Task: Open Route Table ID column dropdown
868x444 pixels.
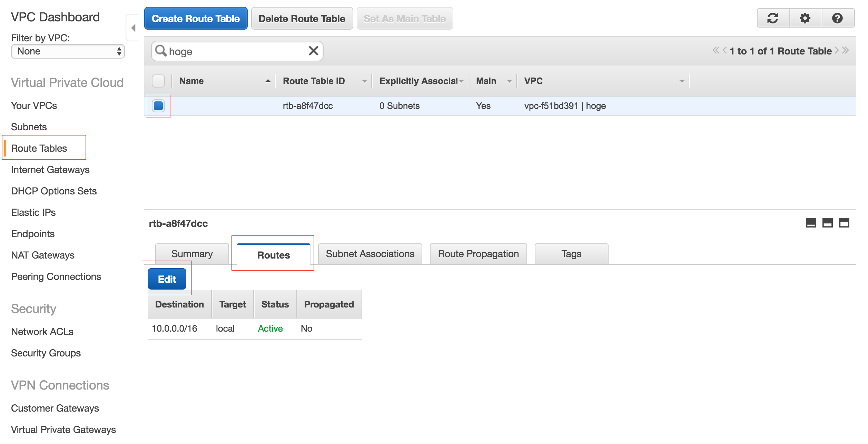Action: [364, 81]
